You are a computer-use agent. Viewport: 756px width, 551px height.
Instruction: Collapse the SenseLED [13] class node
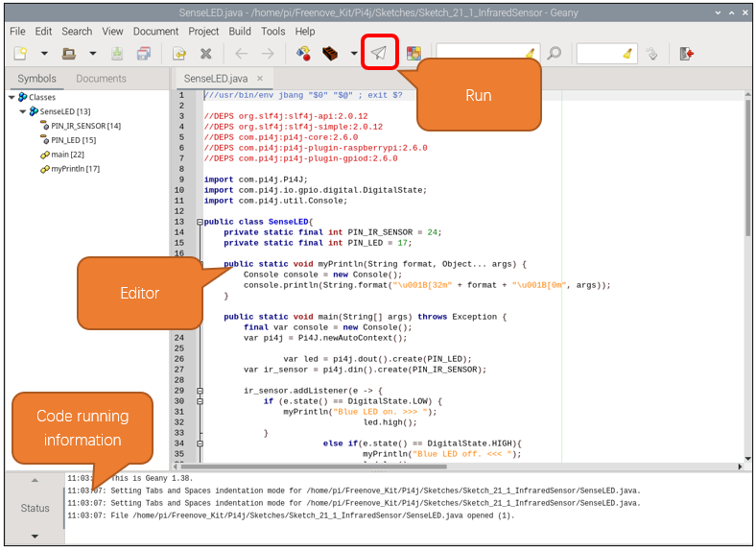point(23,111)
